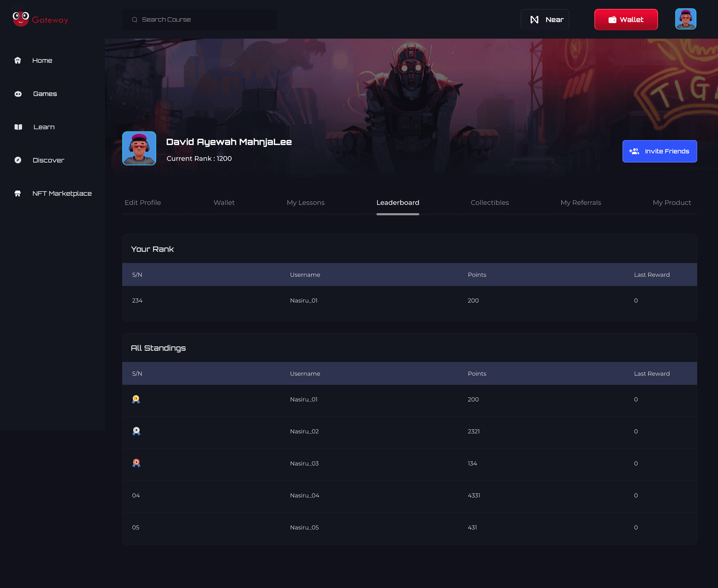Click the Home house icon
Viewport: 718px width, 588px height.
pyautogui.click(x=18, y=60)
